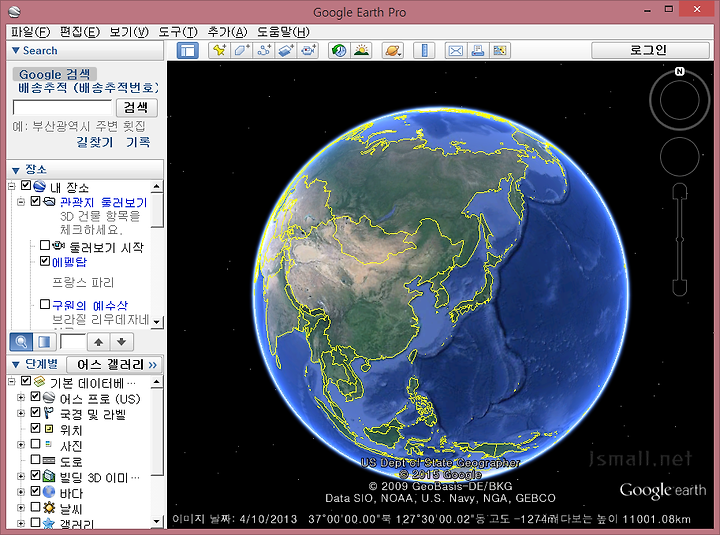Image resolution: width=720 pixels, height=535 pixels.
Task: Open the ruler measurement tool
Action: [424, 51]
